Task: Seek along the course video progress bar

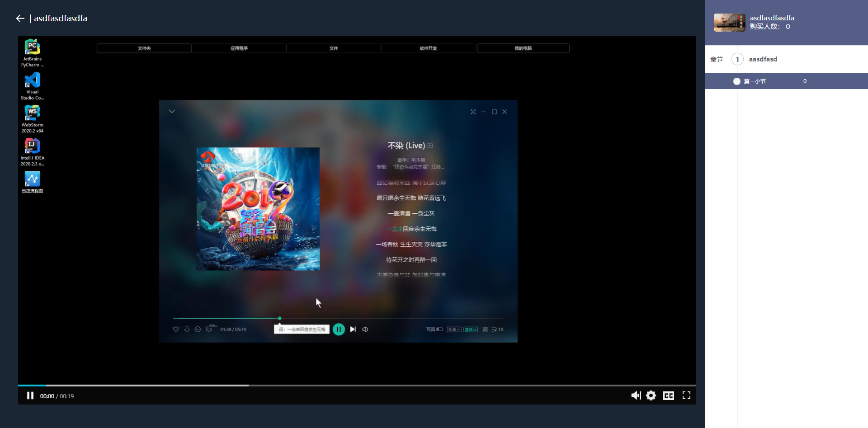Action: (x=357, y=386)
